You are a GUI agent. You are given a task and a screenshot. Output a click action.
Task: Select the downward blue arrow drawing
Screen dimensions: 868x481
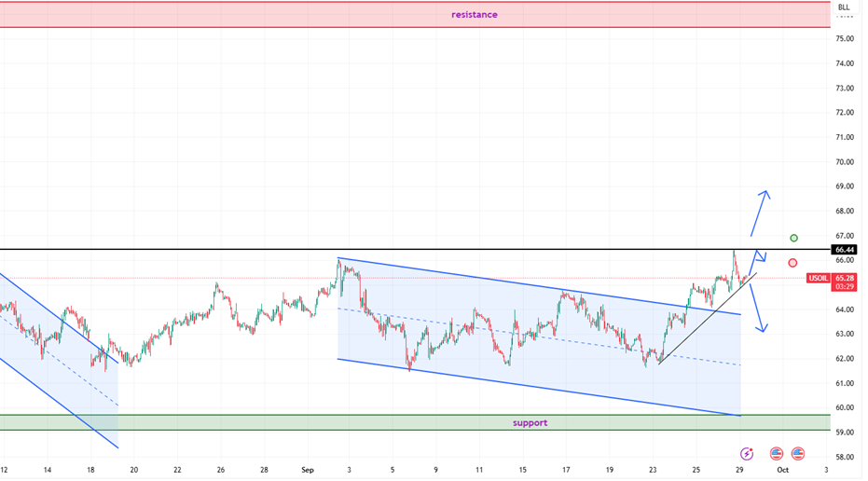(x=759, y=308)
